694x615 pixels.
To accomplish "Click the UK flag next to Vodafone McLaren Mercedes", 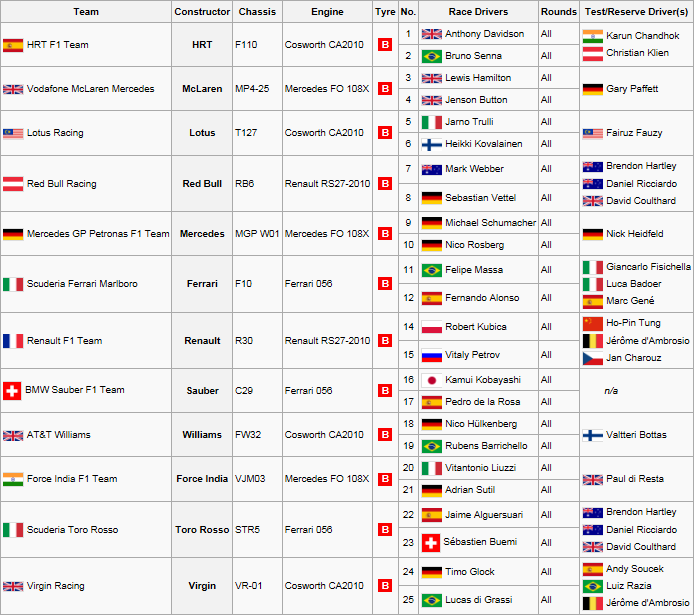I will click(x=13, y=89).
